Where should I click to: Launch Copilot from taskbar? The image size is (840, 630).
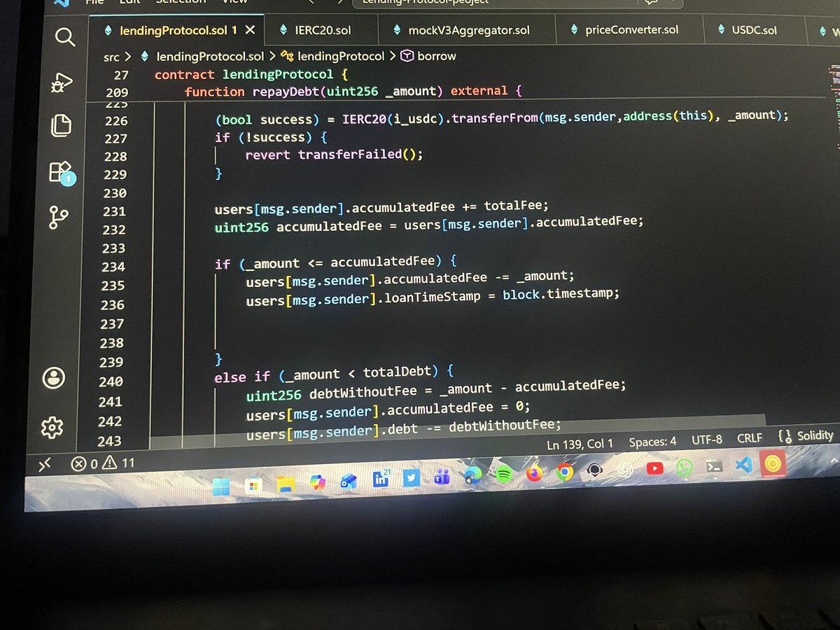pos(316,482)
